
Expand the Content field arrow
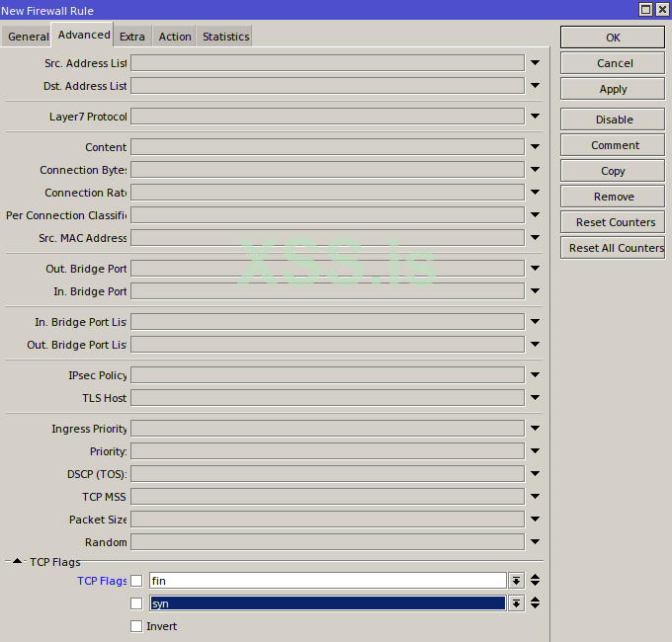tap(535, 146)
